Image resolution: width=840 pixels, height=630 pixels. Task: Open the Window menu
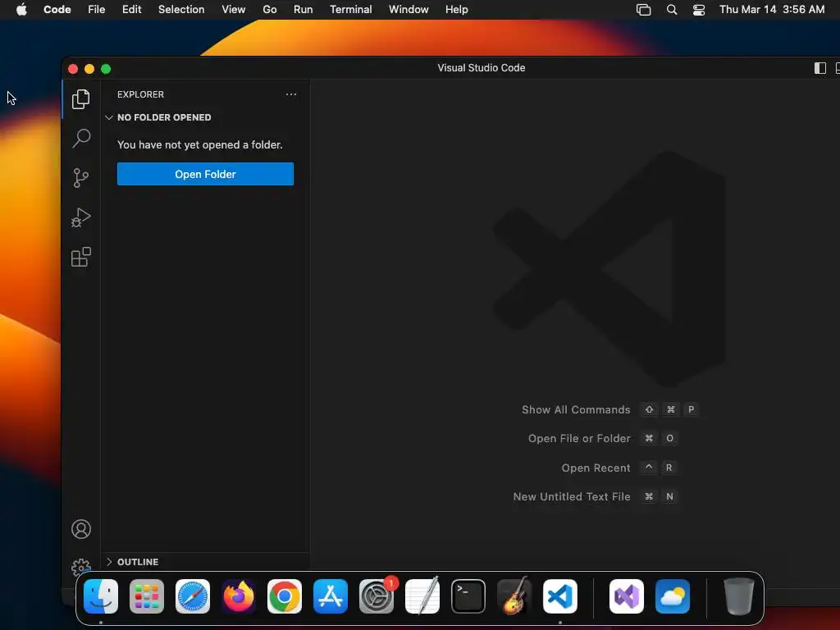(409, 10)
